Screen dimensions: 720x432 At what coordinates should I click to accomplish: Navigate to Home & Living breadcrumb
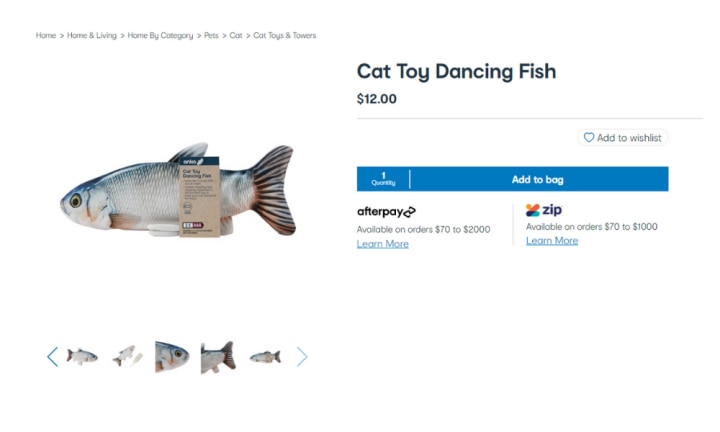pyautogui.click(x=92, y=35)
